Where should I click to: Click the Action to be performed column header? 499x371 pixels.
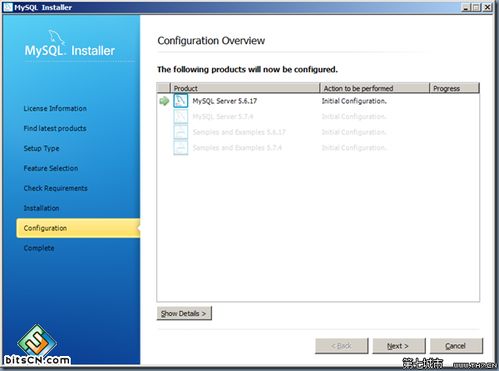point(375,88)
